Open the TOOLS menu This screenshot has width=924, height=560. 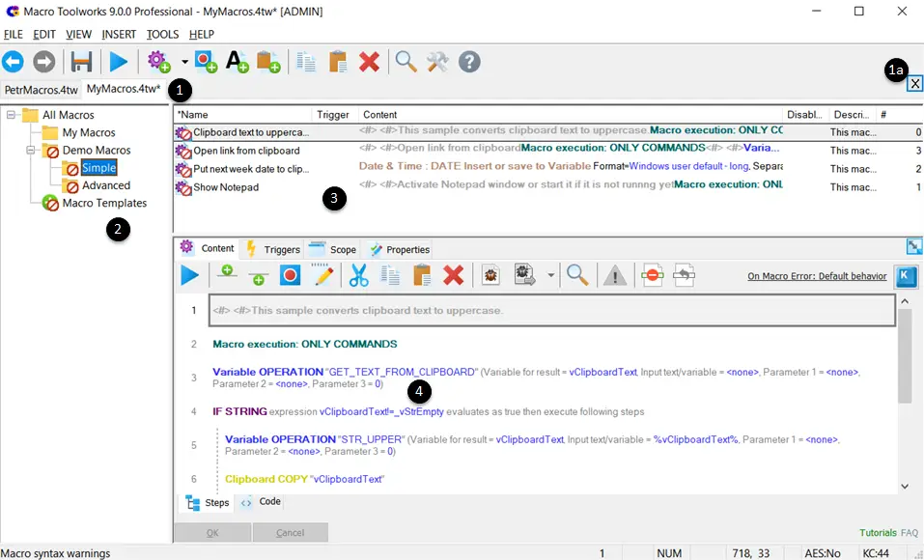click(x=162, y=35)
